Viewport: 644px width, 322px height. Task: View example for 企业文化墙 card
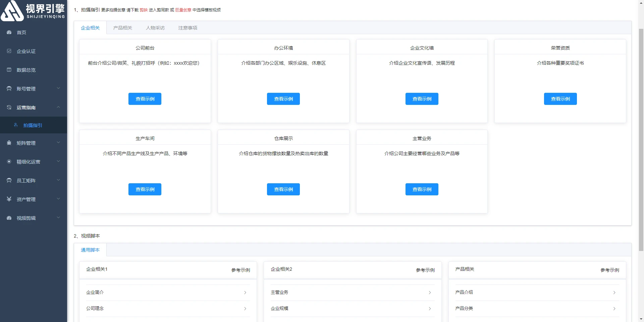click(422, 99)
